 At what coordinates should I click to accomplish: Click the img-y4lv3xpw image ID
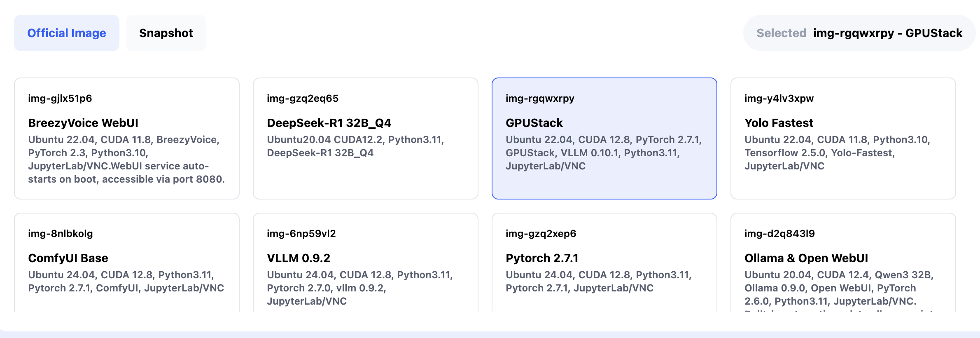point(779,99)
